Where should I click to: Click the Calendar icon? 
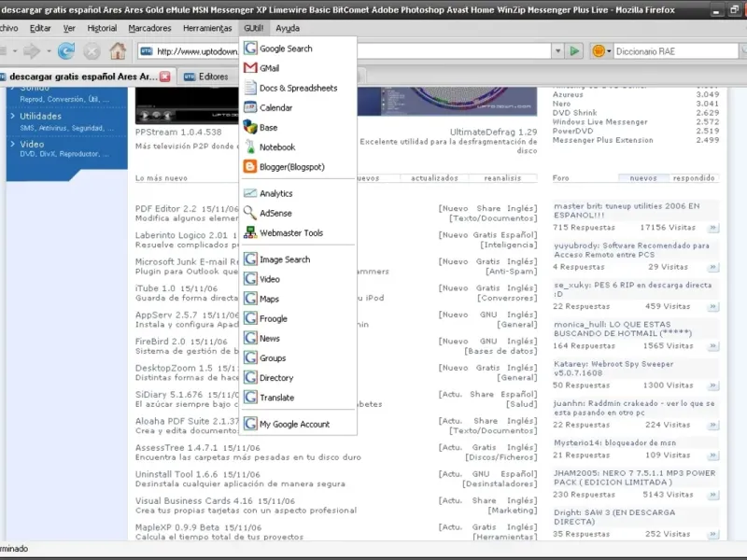[x=250, y=107]
